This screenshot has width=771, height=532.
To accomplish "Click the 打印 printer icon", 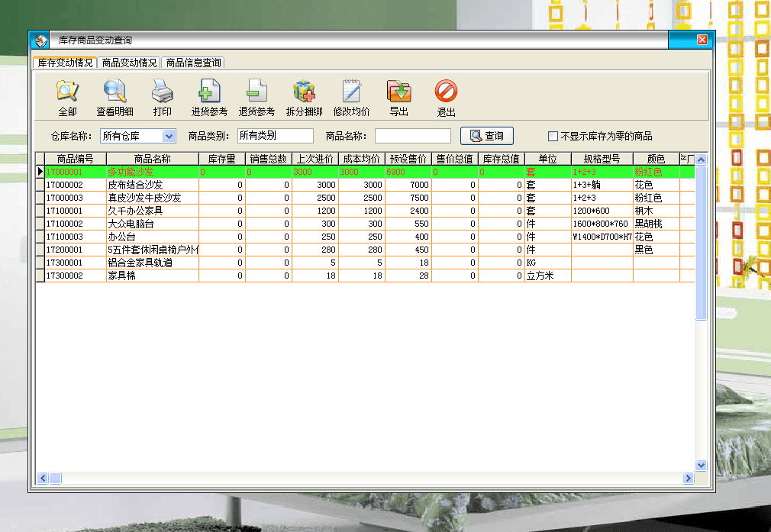I will (x=162, y=92).
